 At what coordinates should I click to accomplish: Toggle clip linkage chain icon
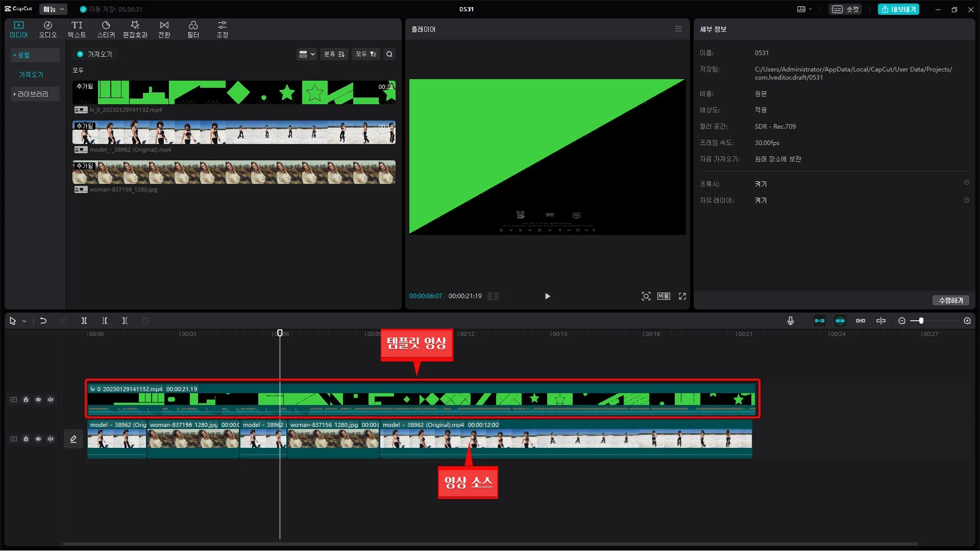pos(861,321)
